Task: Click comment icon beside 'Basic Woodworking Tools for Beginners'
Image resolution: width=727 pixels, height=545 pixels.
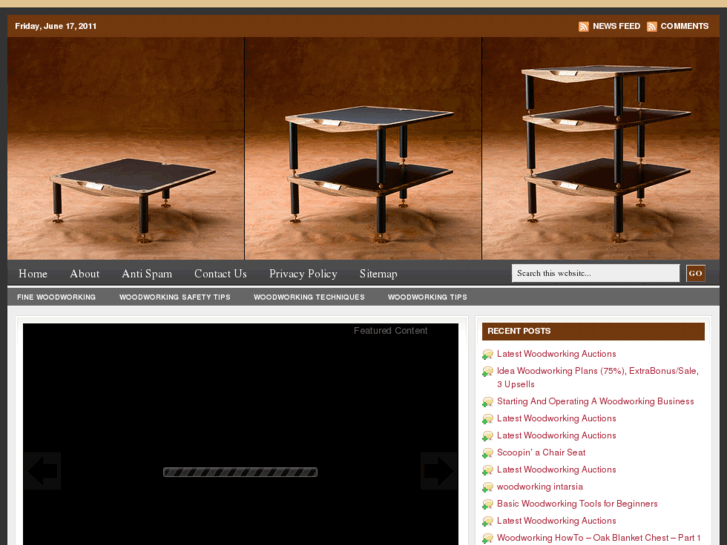Action: pos(487,505)
